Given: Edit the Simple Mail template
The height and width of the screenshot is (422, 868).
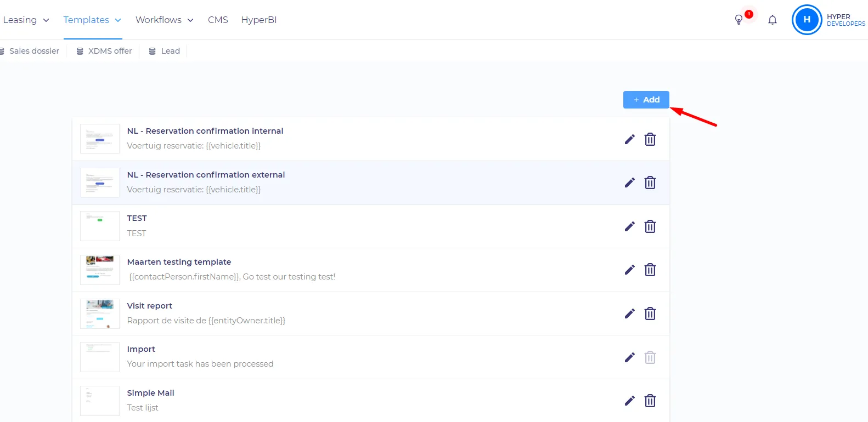Looking at the screenshot, I should [629, 401].
